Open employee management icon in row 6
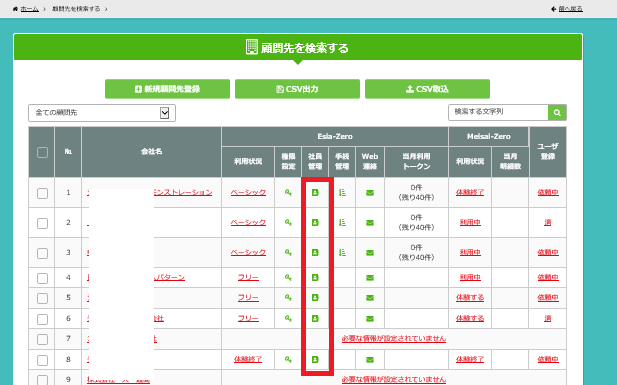This screenshot has height=385, width=617. [315, 318]
